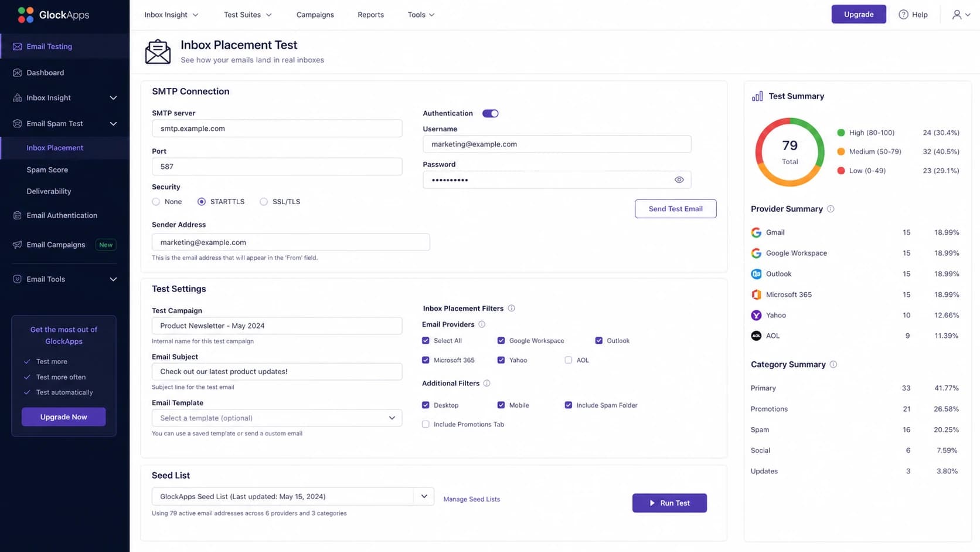Click the Provider Summary info icon
980x552 pixels.
point(831,209)
